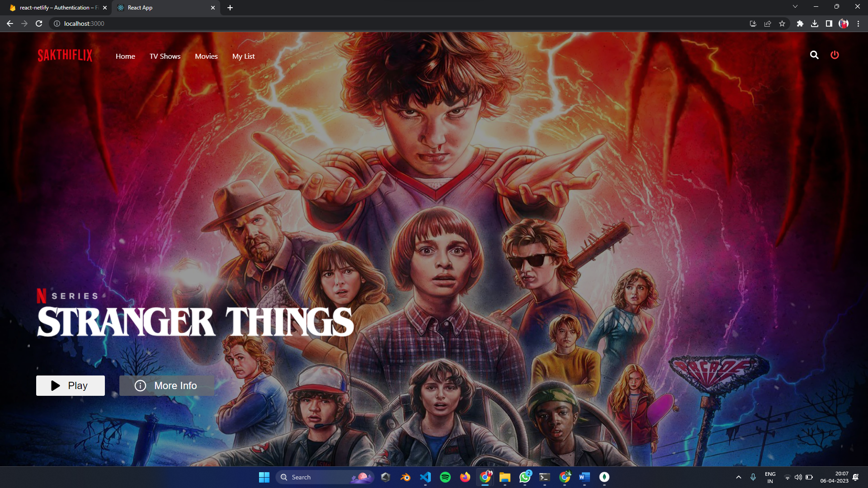The image size is (868, 488).
Task: Share the current page
Action: (x=768, y=23)
